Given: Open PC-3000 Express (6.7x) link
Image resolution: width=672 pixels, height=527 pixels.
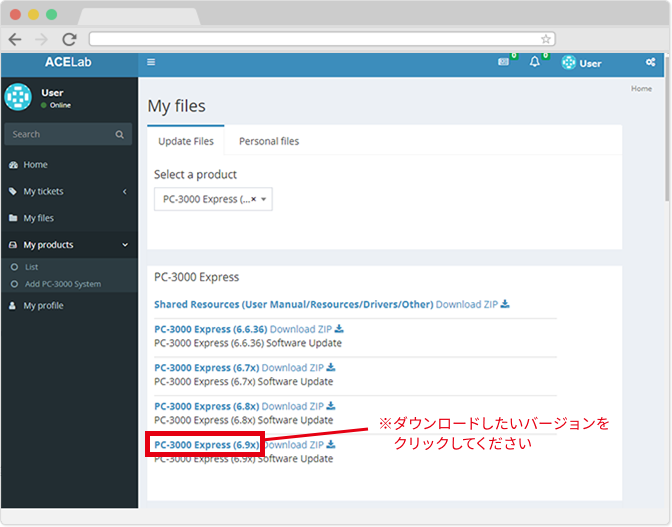Looking at the screenshot, I should (207, 368).
